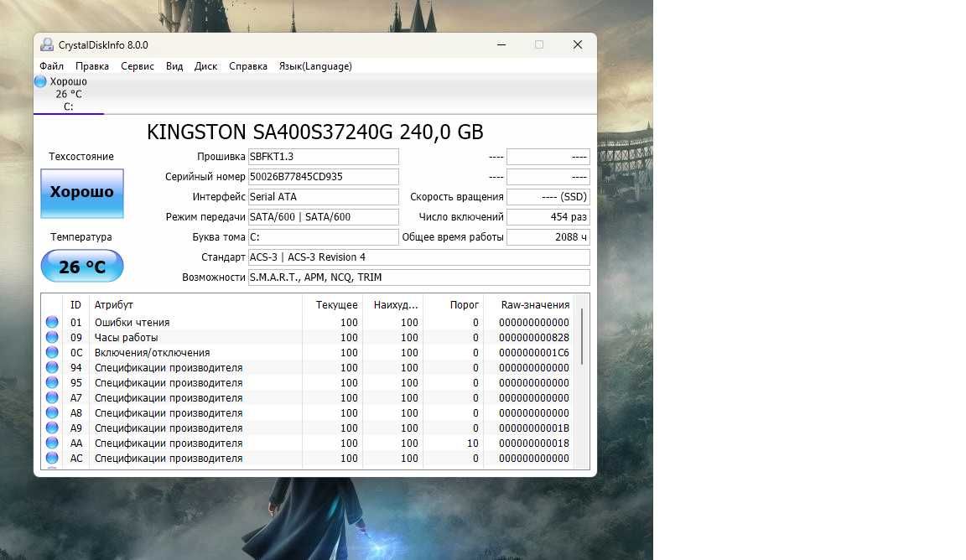The width and height of the screenshot is (966, 560).
Task: Open the Диск menu
Action: 205,66
